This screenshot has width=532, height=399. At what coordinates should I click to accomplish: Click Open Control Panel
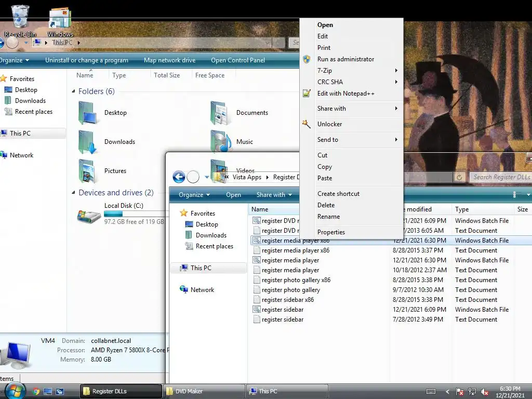pos(238,60)
